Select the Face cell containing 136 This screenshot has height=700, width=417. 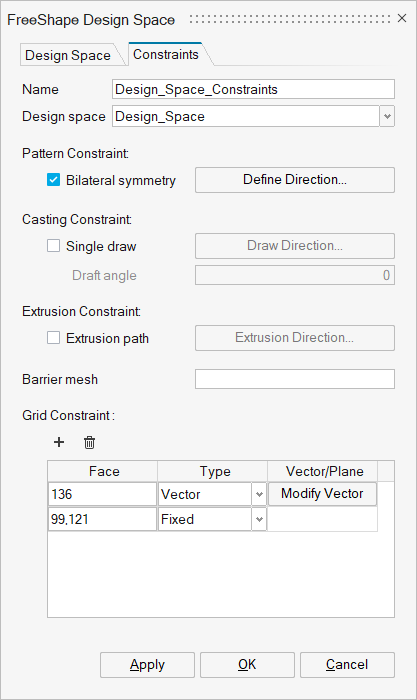click(x=102, y=494)
